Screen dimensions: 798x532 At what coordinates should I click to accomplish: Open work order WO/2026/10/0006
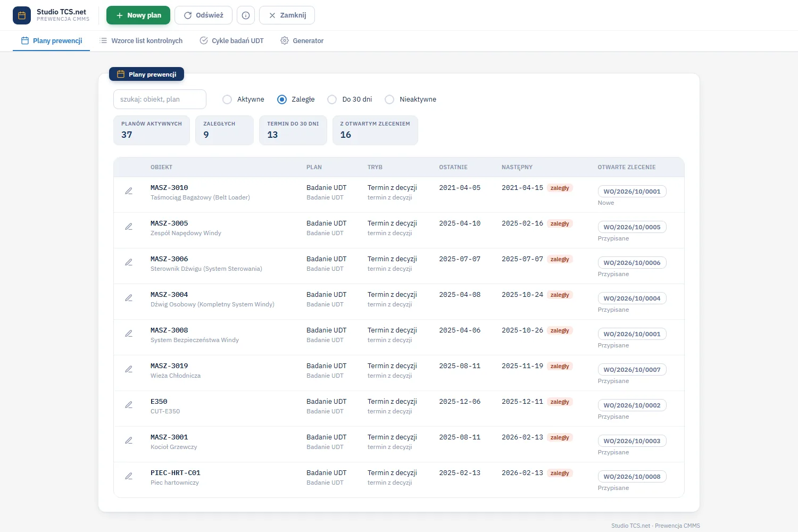632,263
